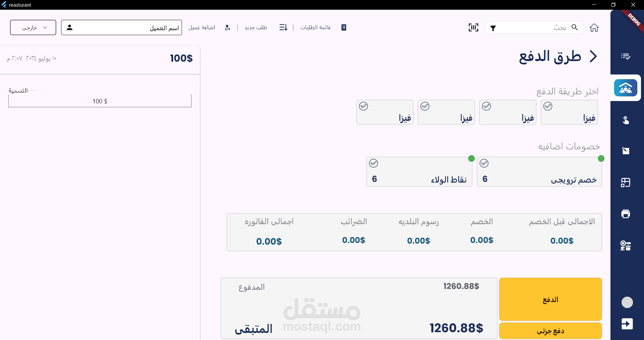644x340 pixels.
Task: Launch the barcode scanner icon
Action: click(473, 28)
